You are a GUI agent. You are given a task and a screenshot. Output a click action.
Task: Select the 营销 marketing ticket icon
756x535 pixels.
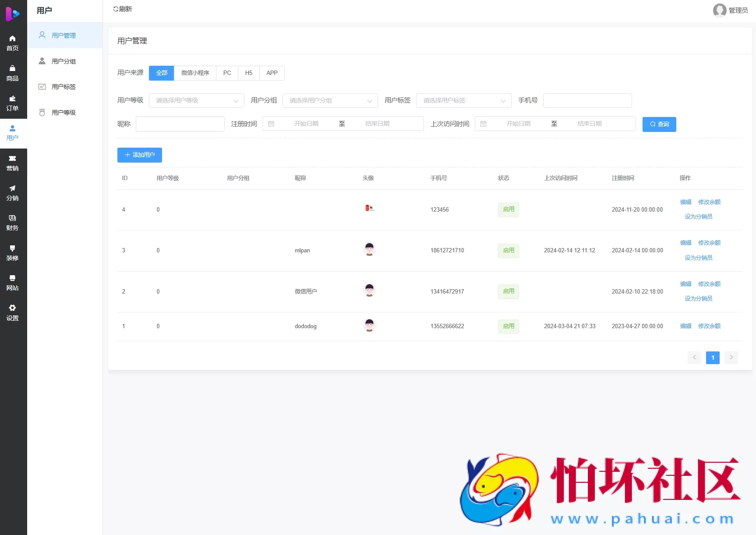click(12, 159)
